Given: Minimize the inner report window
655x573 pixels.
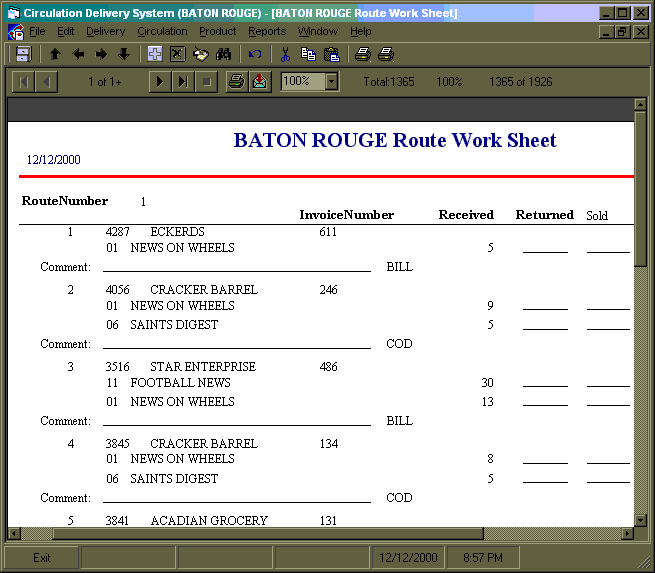Looking at the screenshot, I should point(607,32).
